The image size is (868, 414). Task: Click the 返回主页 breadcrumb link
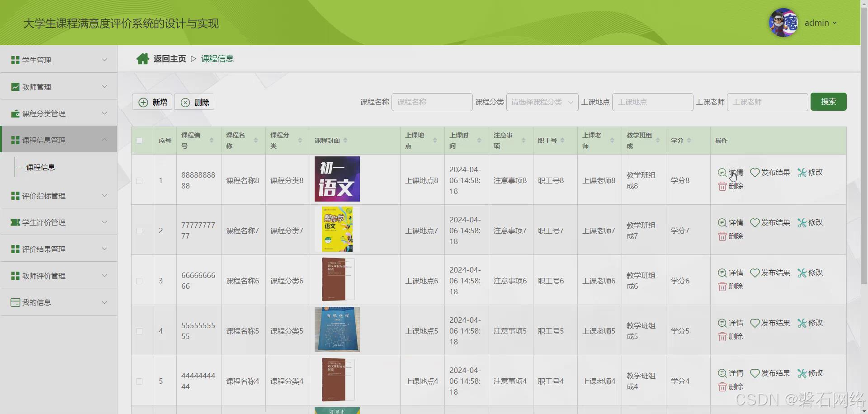coord(170,59)
